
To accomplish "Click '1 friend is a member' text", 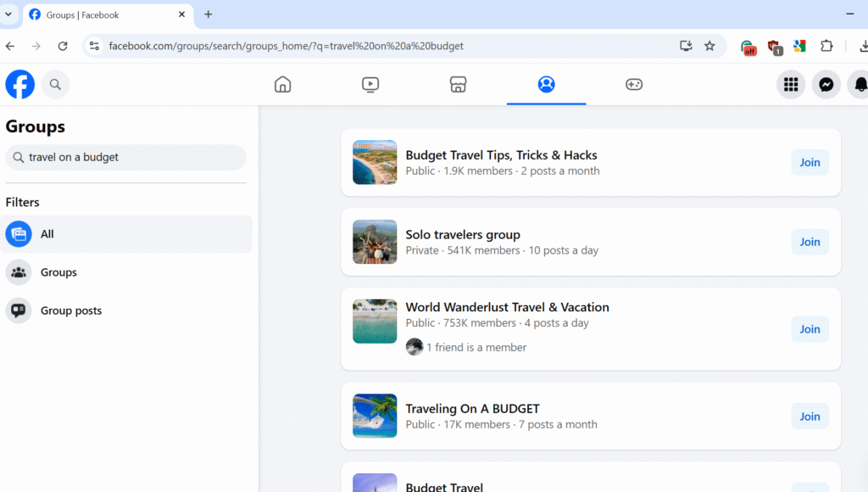I will click(x=476, y=348).
